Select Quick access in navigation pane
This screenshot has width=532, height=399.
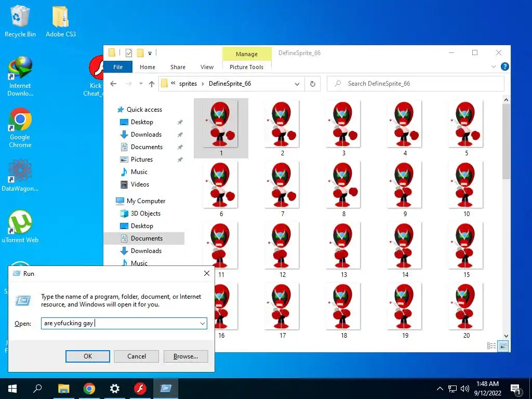(x=144, y=110)
